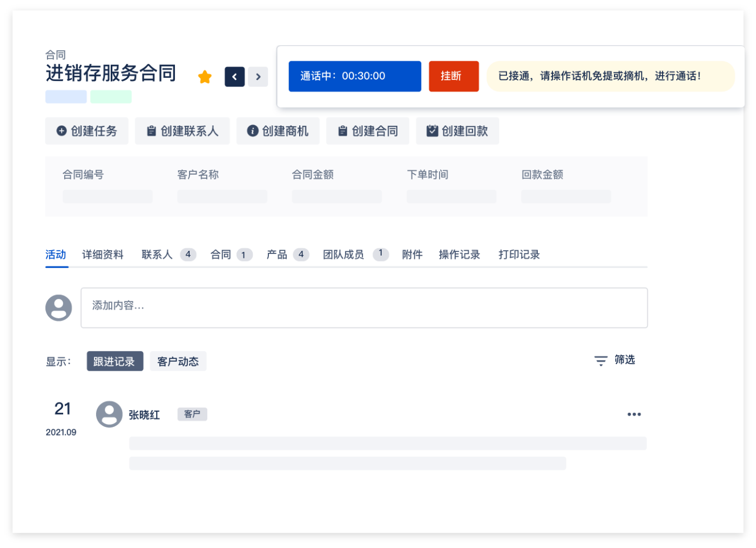Click 创建任务 with the plus icon
Screen dimensions: 756x548
87,131
